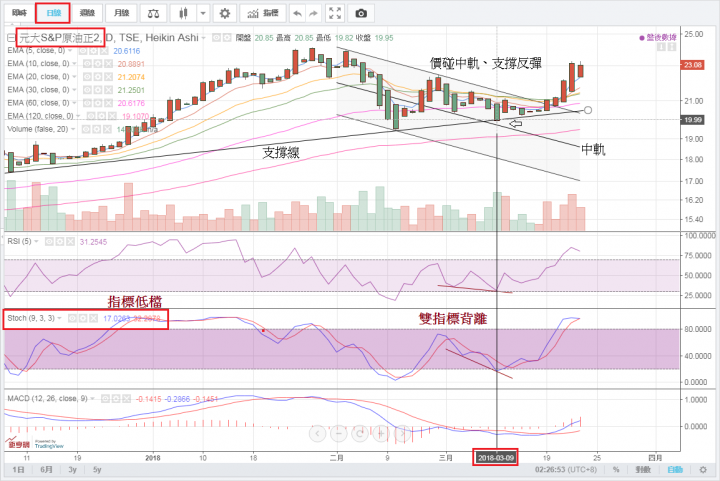Remove the MACD (12, 26, close, 9) indicator
The height and width of the screenshot is (481, 720).
point(126,398)
